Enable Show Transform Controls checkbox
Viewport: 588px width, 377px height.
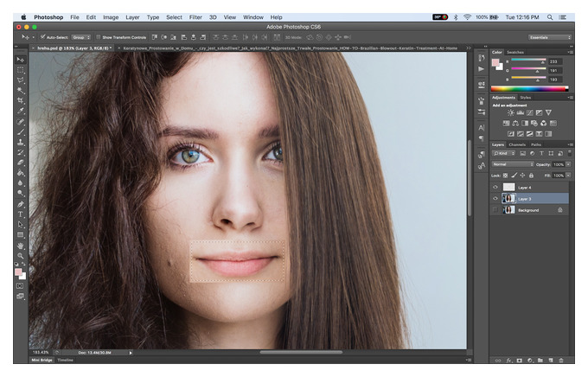[99, 37]
